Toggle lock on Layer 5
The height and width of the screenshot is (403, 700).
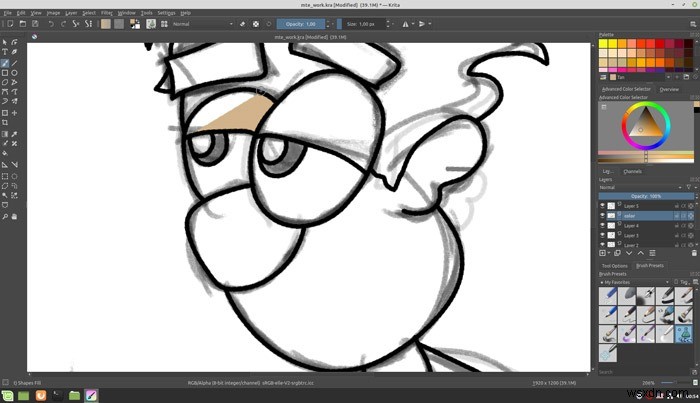(x=677, y=206)
